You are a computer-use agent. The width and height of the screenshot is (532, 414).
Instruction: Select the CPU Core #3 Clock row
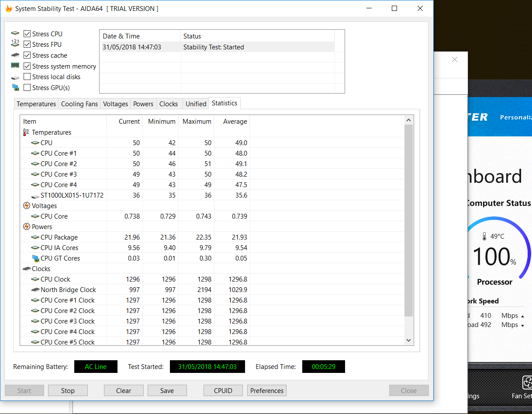[x=212, y=321]
